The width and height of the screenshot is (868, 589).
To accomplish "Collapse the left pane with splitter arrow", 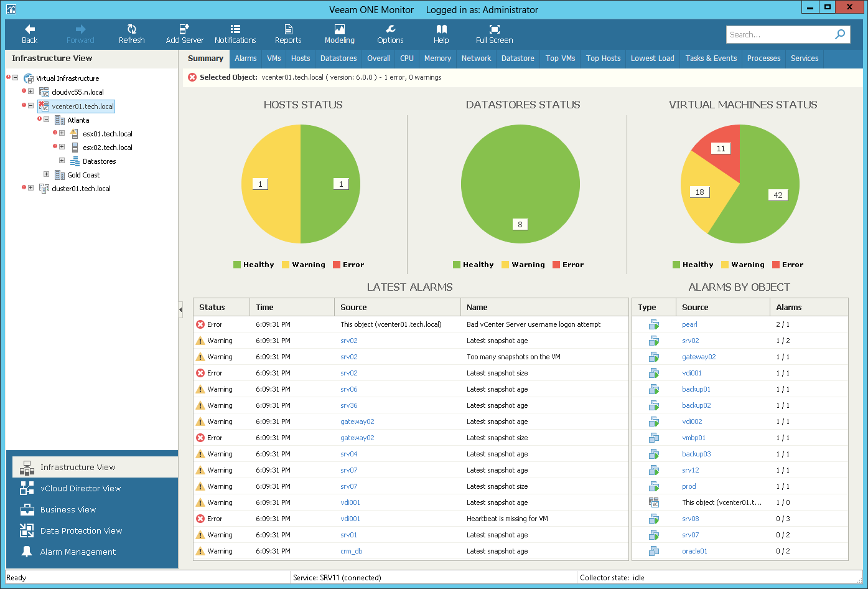I will pyautogui.click(x=180, y=309).
